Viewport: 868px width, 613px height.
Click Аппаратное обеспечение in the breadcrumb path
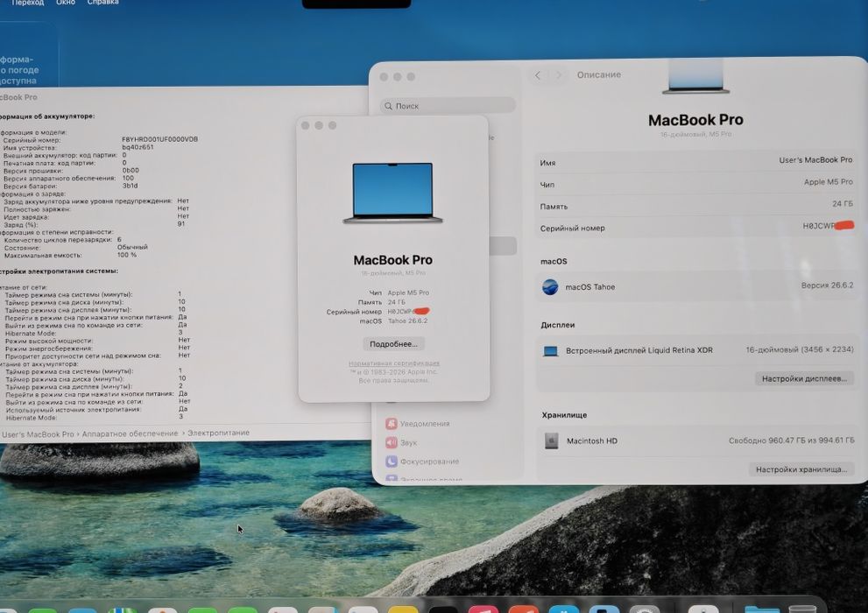click(x=131, y=433)
